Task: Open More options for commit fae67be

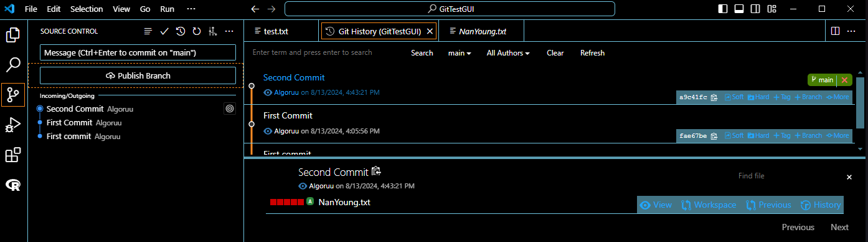Action: [x=837, y=135]
